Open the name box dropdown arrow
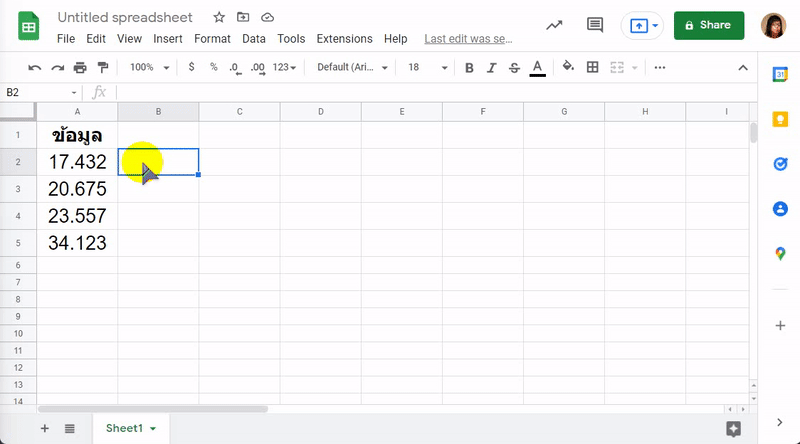 pos(74,92)
